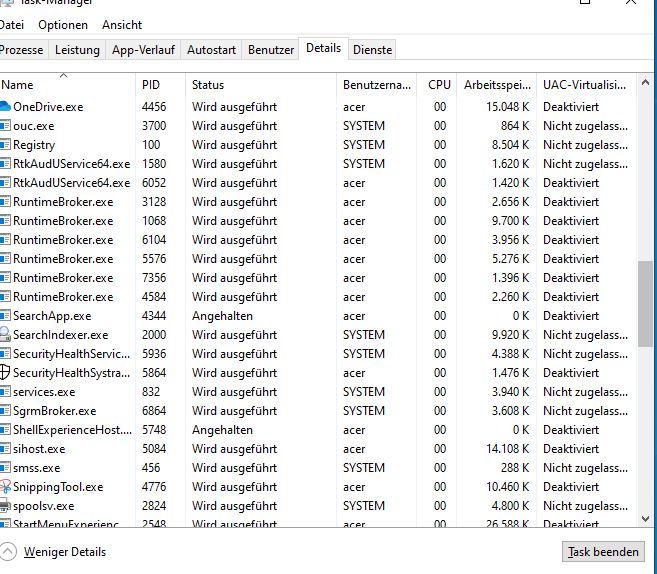Click the Registry process icon
The height and width of the screenshot is (574, 657).
coord(5,145)
